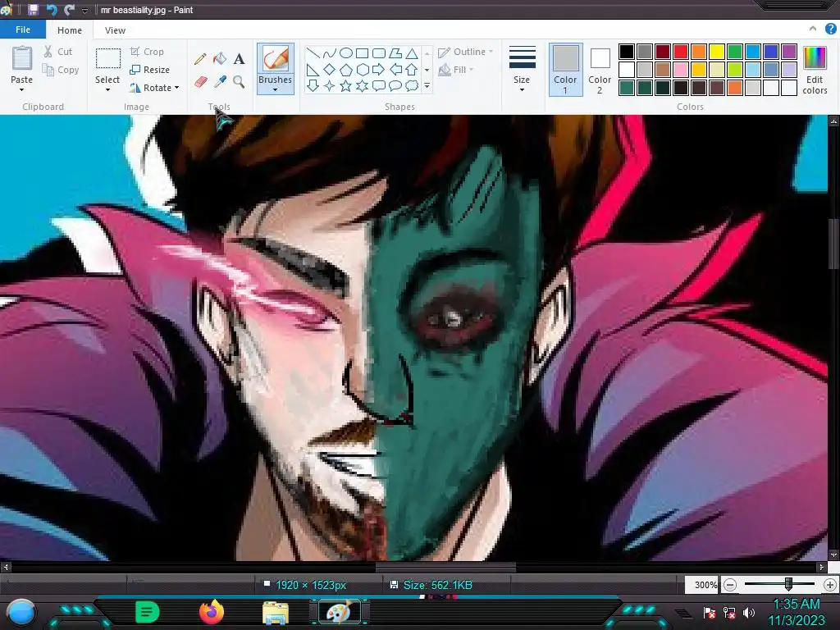Pick the yellow color swatch
The height and width of the screenshot is (630, 840).
point(717,52)
